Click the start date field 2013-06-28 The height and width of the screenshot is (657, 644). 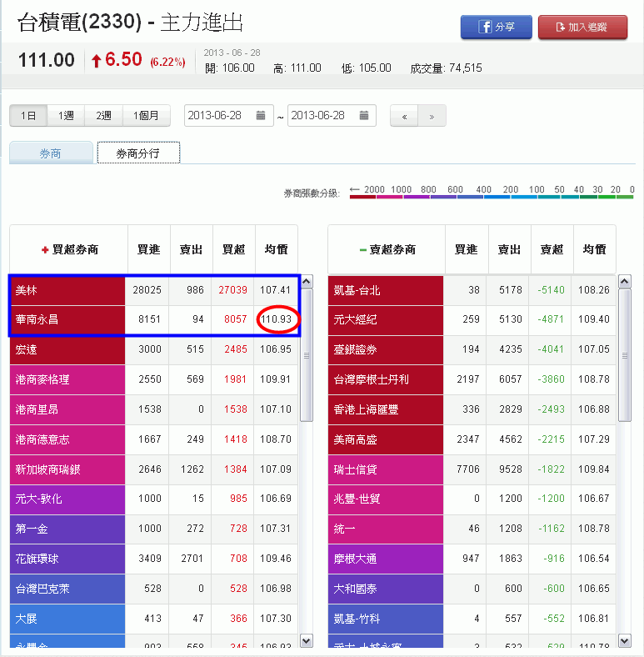(228, 115)
